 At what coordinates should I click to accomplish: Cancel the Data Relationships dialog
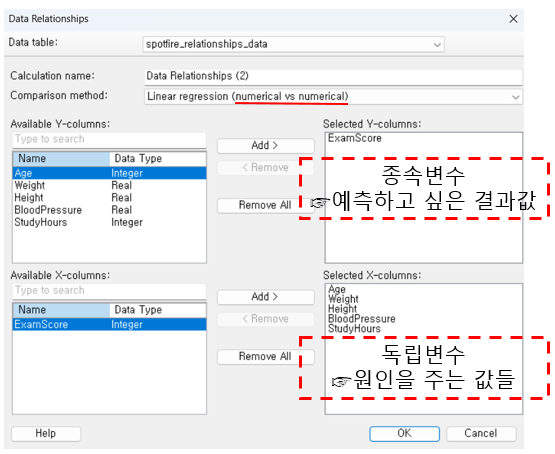[x=481, y=433]
